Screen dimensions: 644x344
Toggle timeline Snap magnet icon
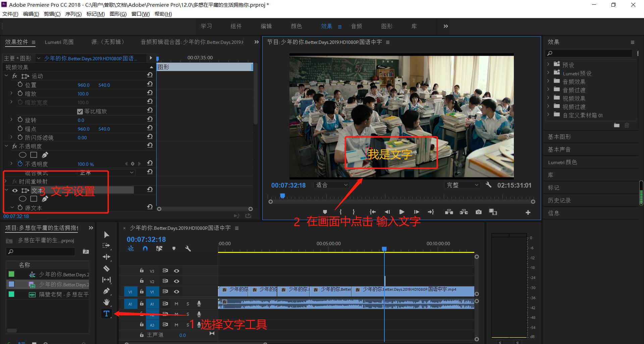pos(145,249)
